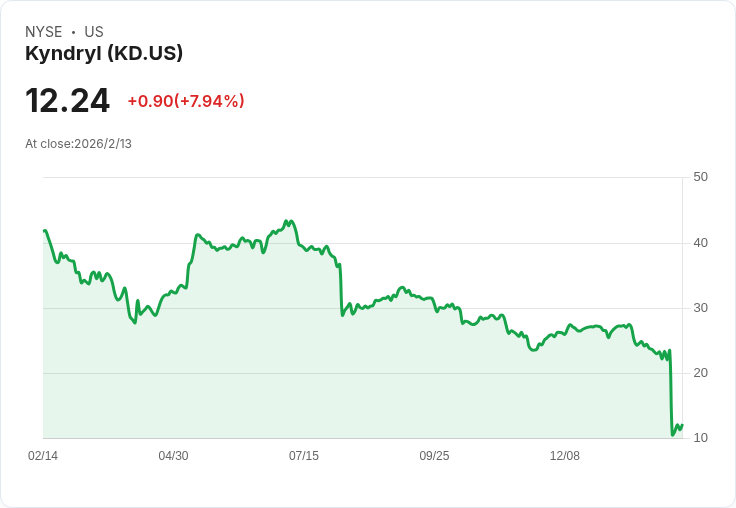The height and width of the screenshot is (508, 736).
Task: Select the 09/25 date on the x-axis
Action: pyautogui.click(x=434, y=456)
